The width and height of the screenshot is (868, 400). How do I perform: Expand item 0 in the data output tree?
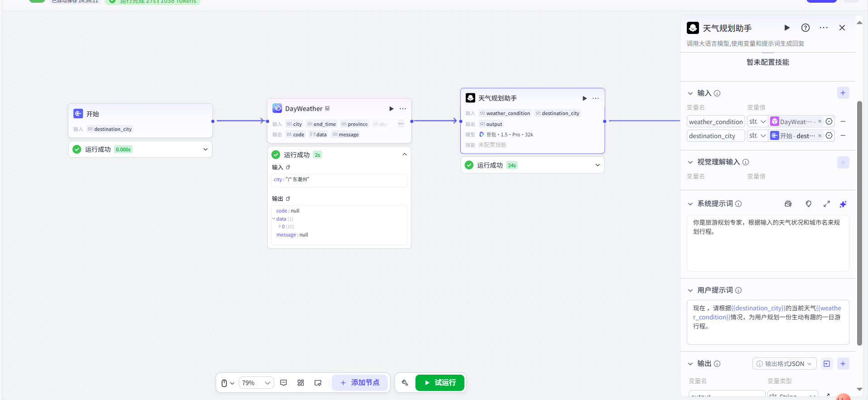pyautogui.click(x=280, y=227)
